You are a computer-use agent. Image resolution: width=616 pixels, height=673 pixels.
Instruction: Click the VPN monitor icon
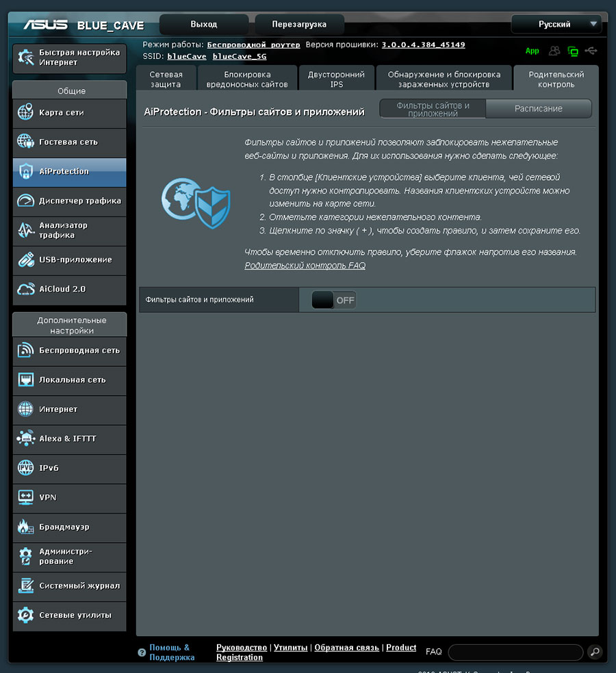26,498
